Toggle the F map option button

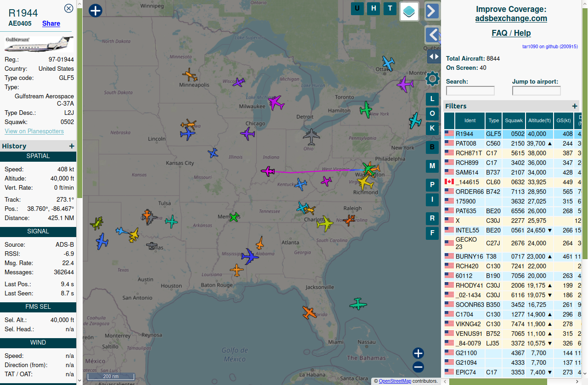[x=432, y=233]
